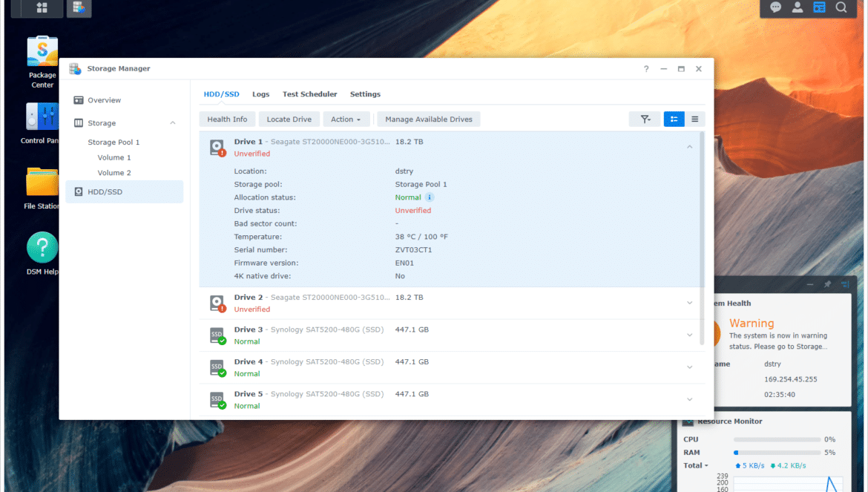Click Manage Available Drives button

[429, 119]
